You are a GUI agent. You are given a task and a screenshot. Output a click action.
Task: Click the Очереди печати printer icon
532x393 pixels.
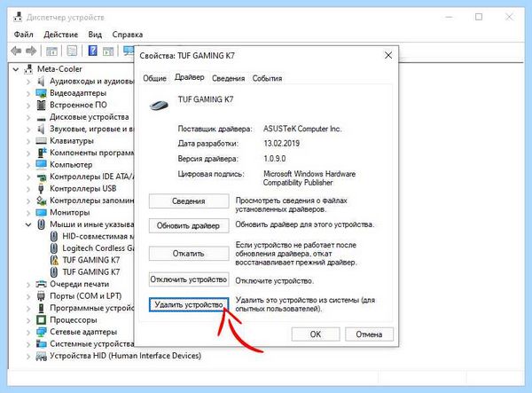41,284
